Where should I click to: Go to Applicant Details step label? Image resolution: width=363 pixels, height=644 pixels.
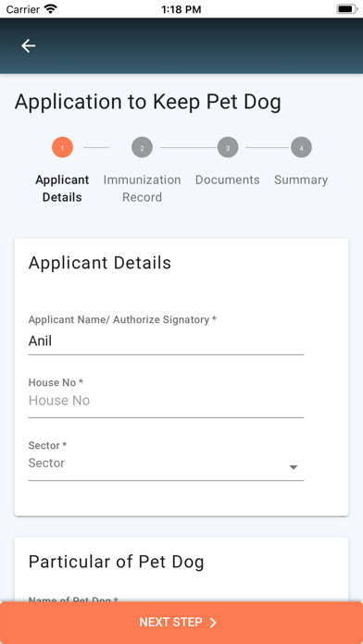(62, 189)
